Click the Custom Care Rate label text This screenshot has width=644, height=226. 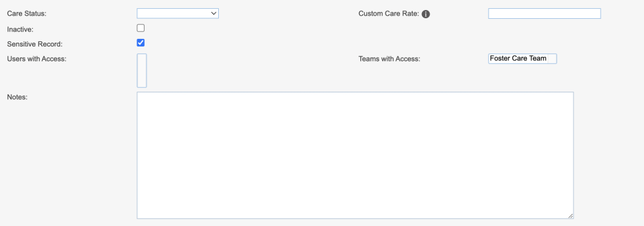[x=389, y=14]
